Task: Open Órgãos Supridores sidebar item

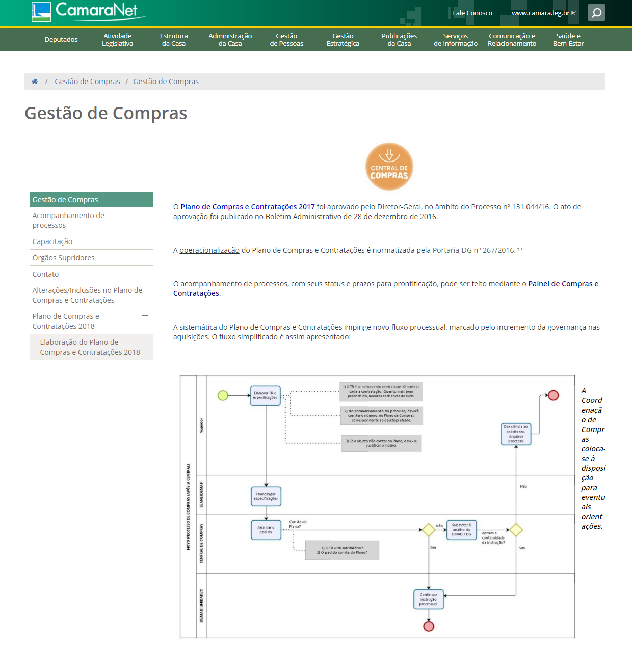Action: [x=64, y=258]
